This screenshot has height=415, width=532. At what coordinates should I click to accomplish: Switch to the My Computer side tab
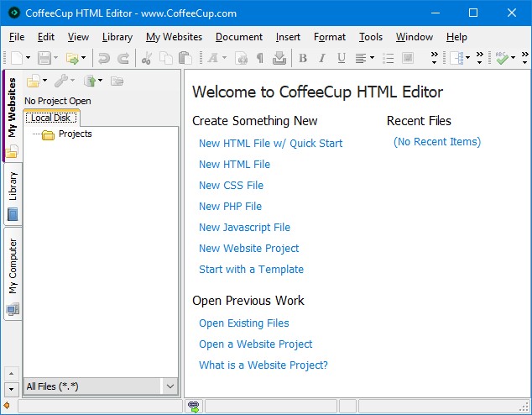pos(13,269)
